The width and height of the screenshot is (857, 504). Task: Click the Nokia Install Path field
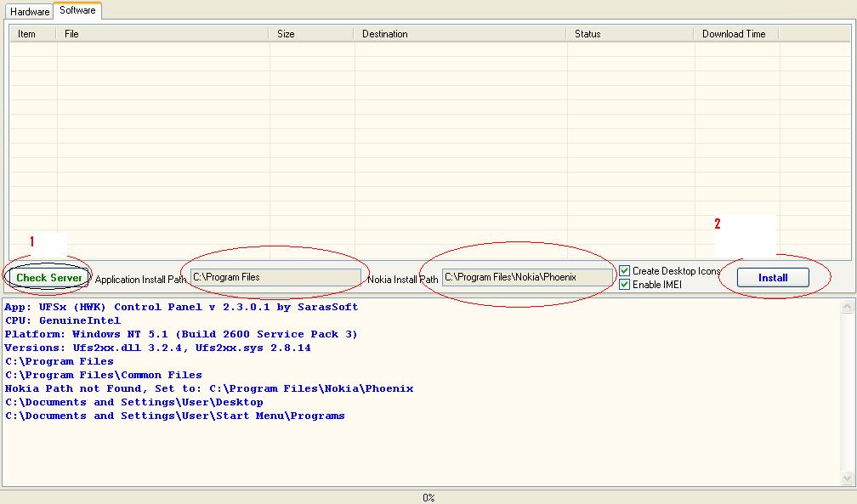point(527,277)
